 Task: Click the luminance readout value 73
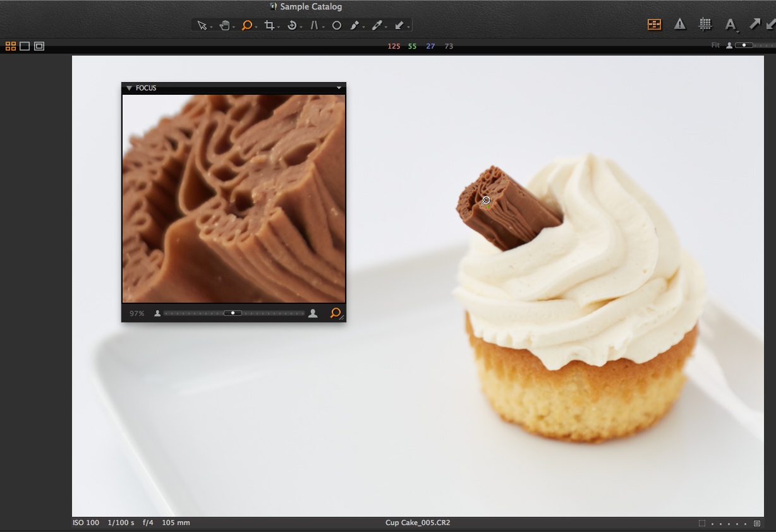coord(449,46)
